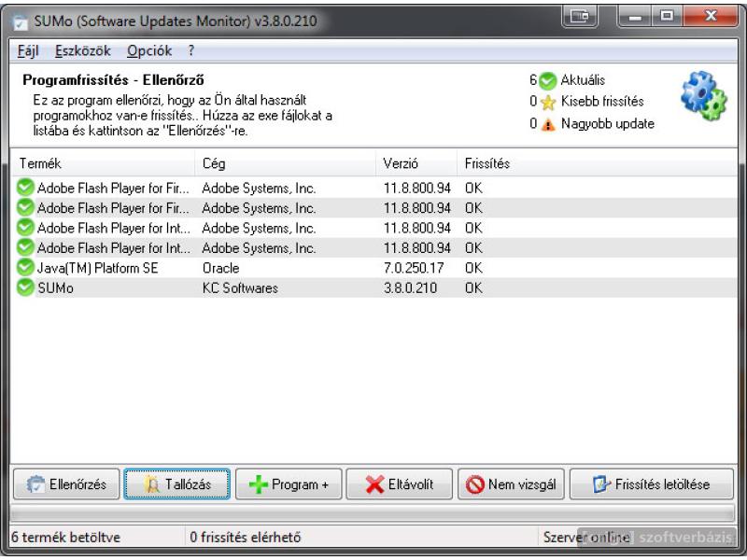Click the green check icon beside SUMo row
The image size is (747, 560).
point(25,287)
